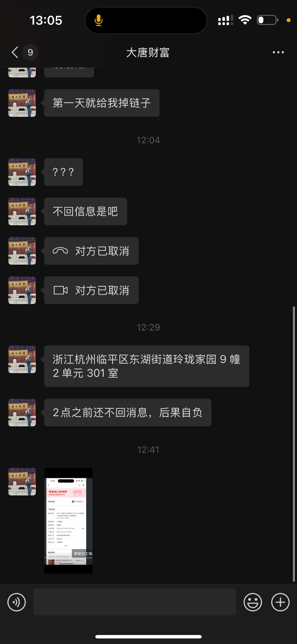297x644 pixels.
Task: Tap the cancelled voice call message
Action: click(91, 251)
